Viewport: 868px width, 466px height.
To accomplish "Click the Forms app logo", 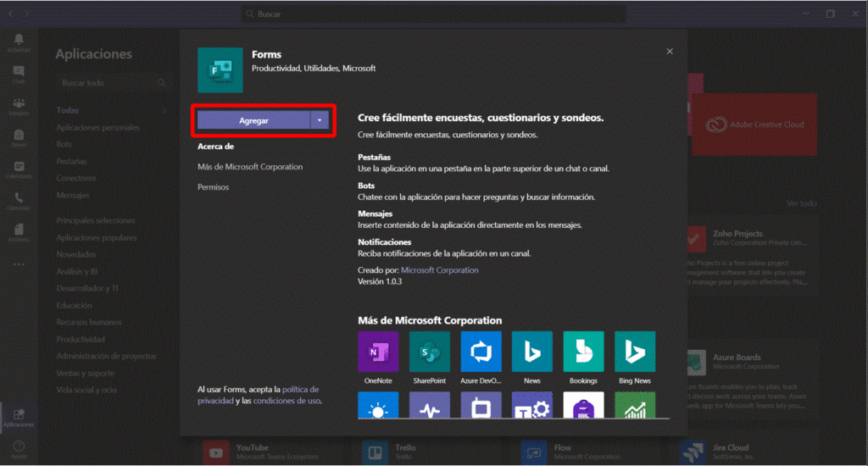I will coord(220,70).
